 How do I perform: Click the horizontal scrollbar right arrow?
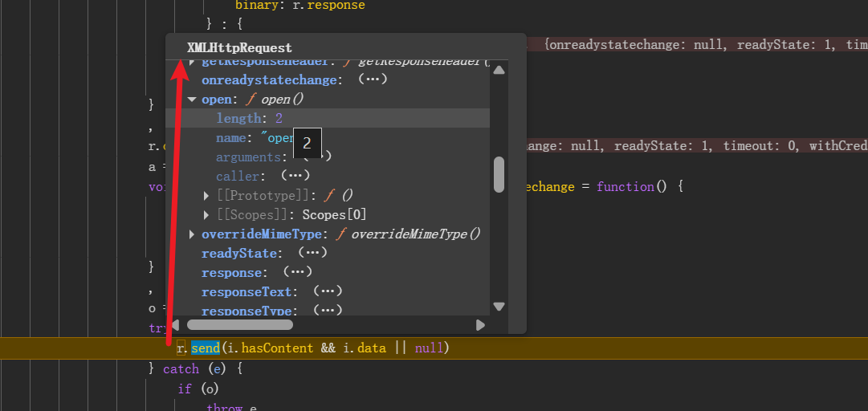pos(480,325)
